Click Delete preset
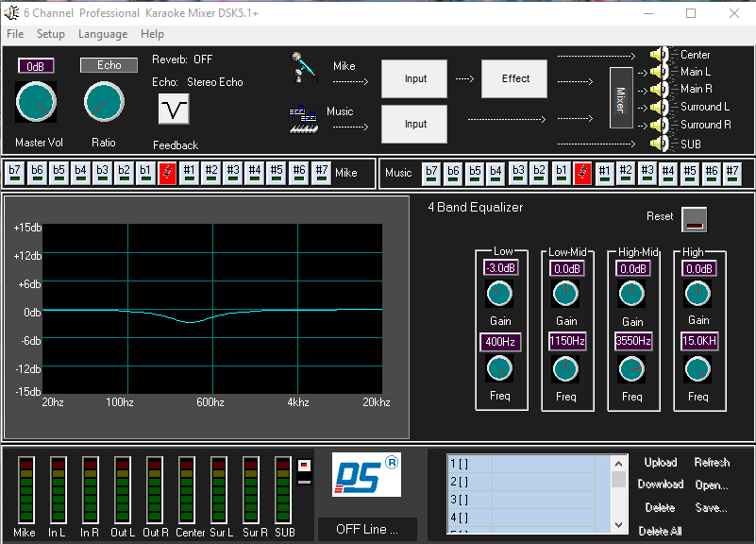756x544 pixels. [660, 507]
